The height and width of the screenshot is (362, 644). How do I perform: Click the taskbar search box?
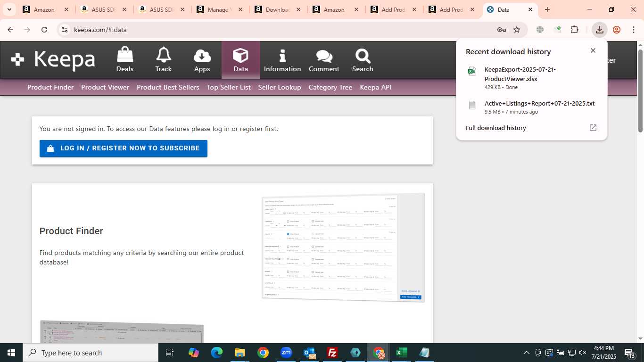coord(91,353)
